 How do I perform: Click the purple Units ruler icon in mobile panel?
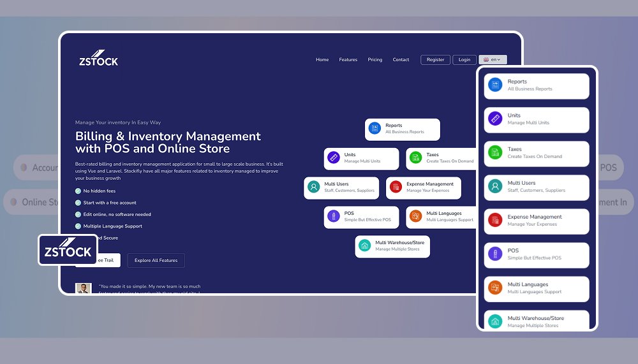(495, 119)
